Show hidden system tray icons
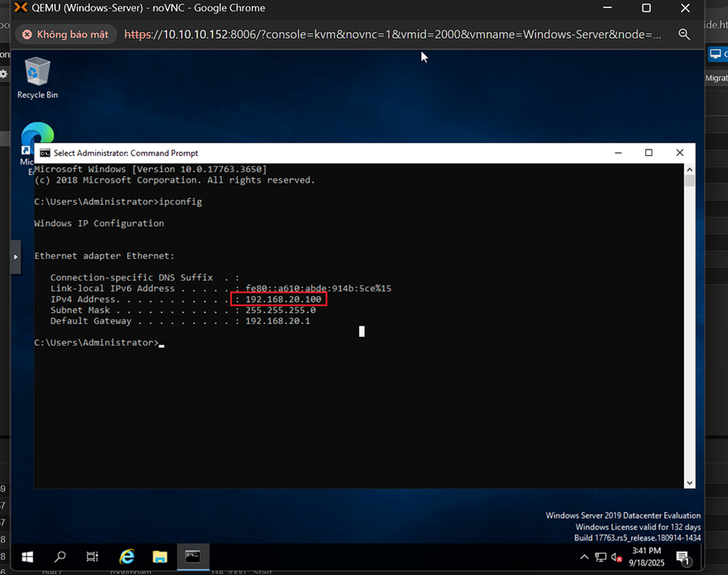Image resolution: width=728 pixels, height=575 pixels. 584,557
